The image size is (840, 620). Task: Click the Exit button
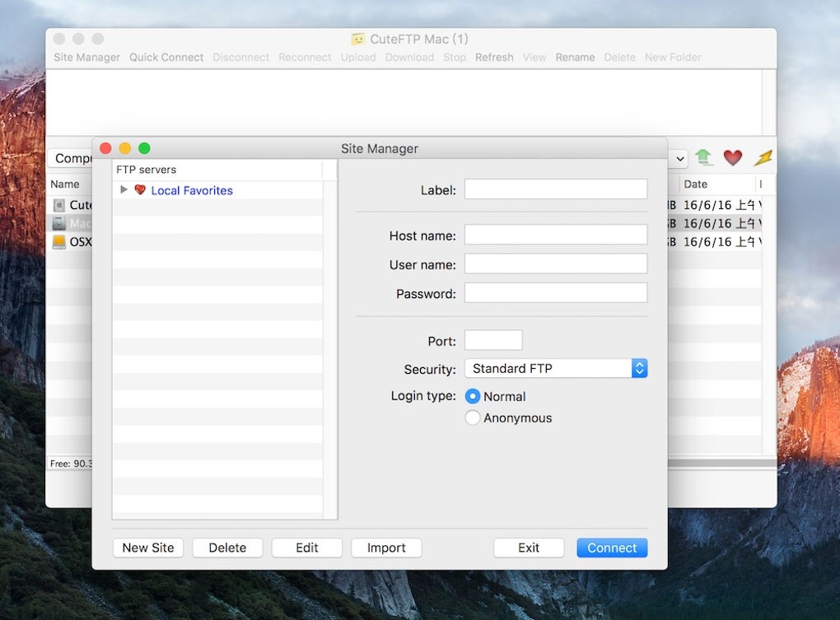[x=528, y=548]
